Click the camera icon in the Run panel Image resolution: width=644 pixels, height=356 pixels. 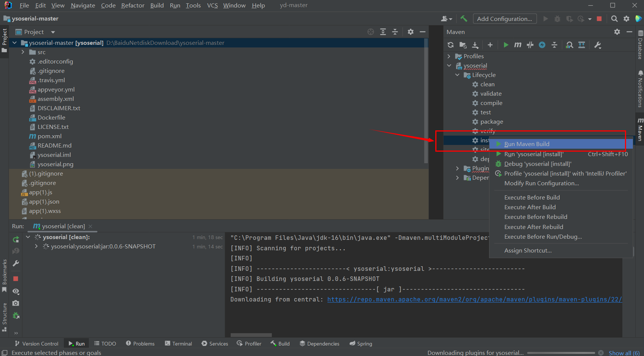click(16, 303)
